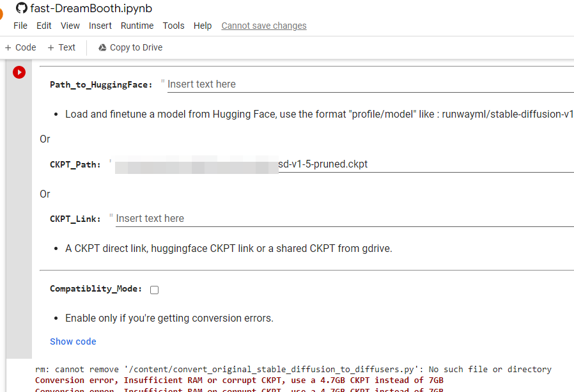The height and width of the screenshot is (392, 574).
Task: Click the Cannot save changes link
Action: (263, 26)
